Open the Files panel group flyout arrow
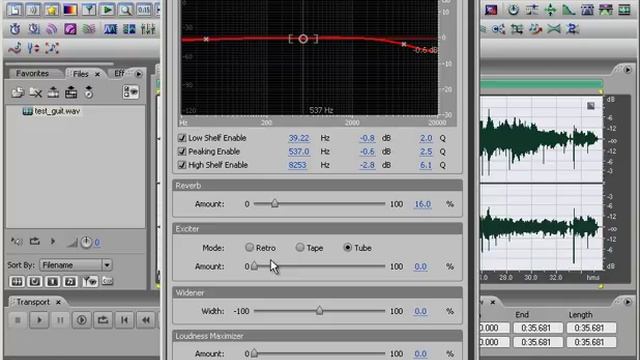This screenshot has height=360, width=640. 139,74
